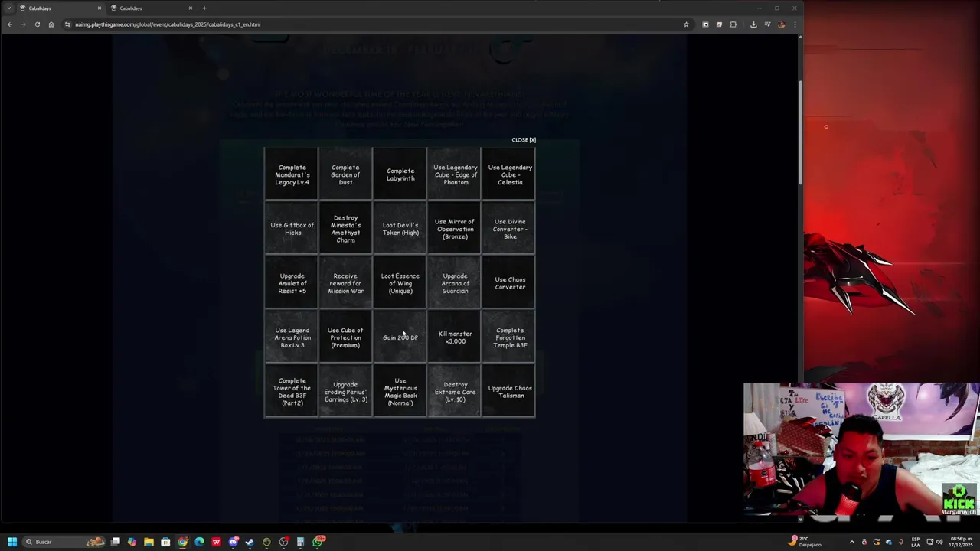The image size is (980, 551).
Task: Go to the browser home page
Action: (51, 24)
